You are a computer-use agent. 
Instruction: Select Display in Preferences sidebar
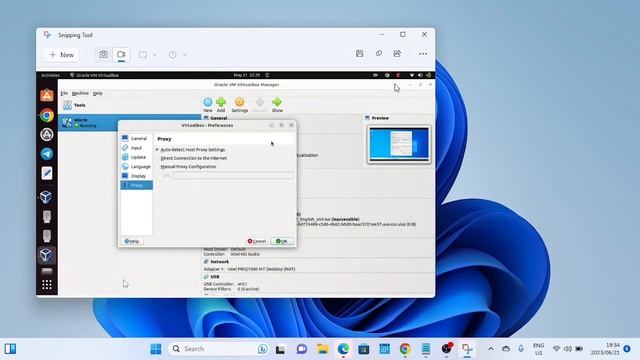[136, 176]
